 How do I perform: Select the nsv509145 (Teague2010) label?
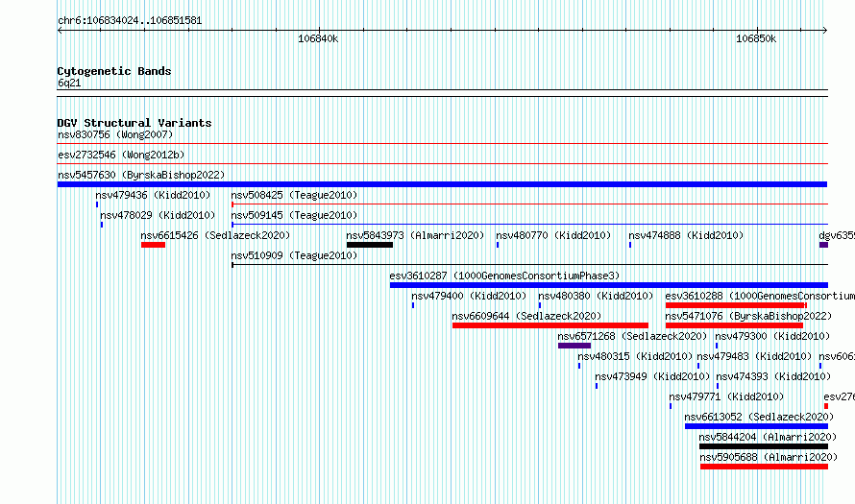294,215
